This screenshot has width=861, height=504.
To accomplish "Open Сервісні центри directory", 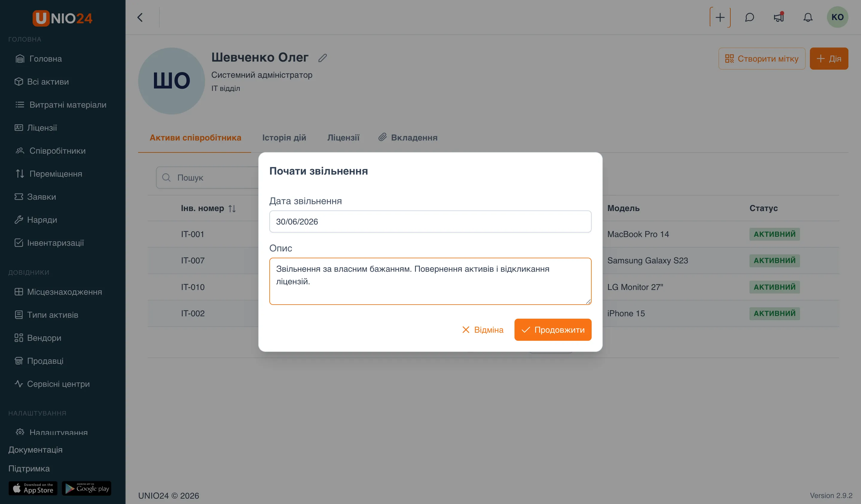I will (x=52, y=384).
